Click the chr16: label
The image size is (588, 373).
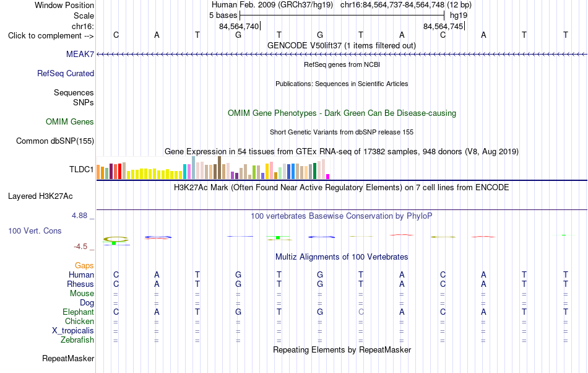click(83, 26)
